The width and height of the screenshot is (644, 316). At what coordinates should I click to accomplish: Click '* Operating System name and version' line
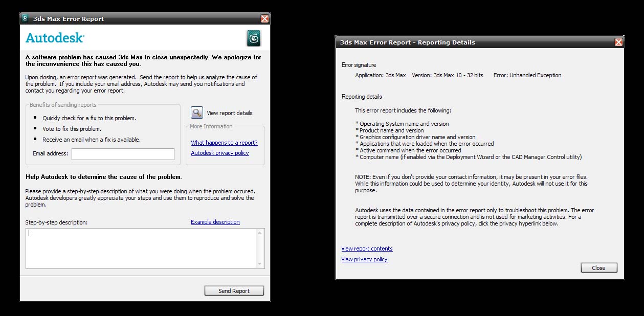402,124
